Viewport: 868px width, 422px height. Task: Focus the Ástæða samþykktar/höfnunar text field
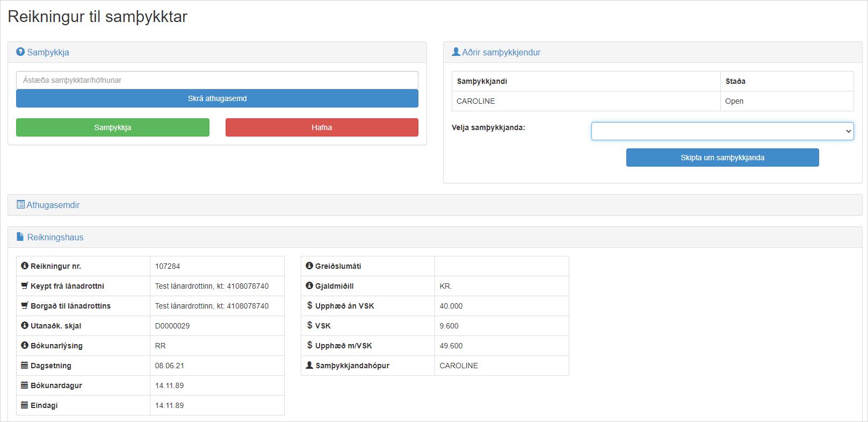tap(217, 80)
